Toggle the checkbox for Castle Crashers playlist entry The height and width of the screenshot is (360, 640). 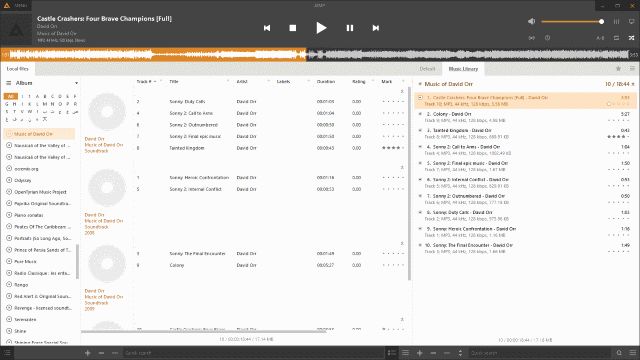pyautogui.click(x=420, y=98)
